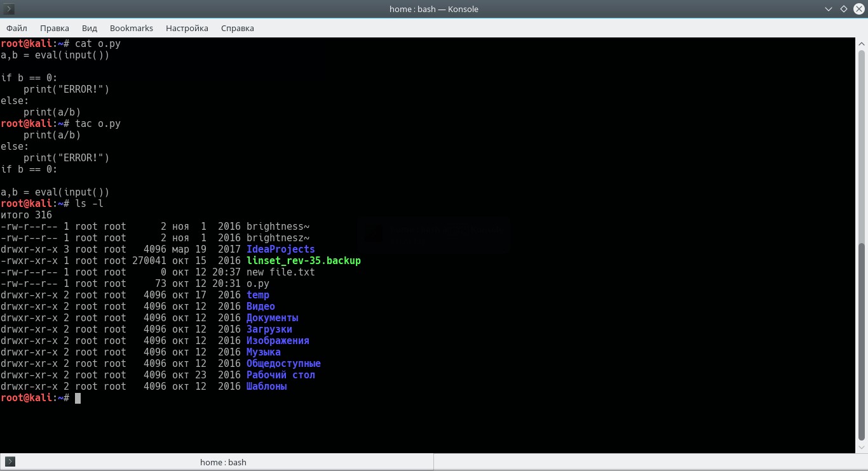Open the Вид menu
The width and height of the screenshot is (868, 471).
pos(90,28)
